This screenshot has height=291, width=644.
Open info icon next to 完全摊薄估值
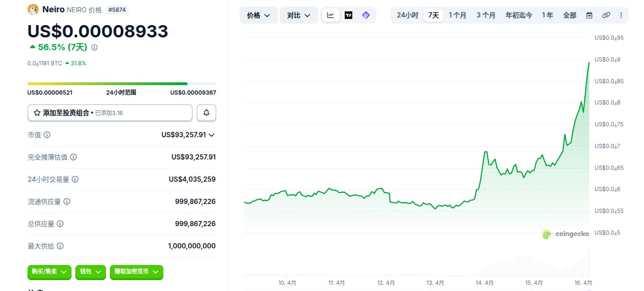pos(73,157)
